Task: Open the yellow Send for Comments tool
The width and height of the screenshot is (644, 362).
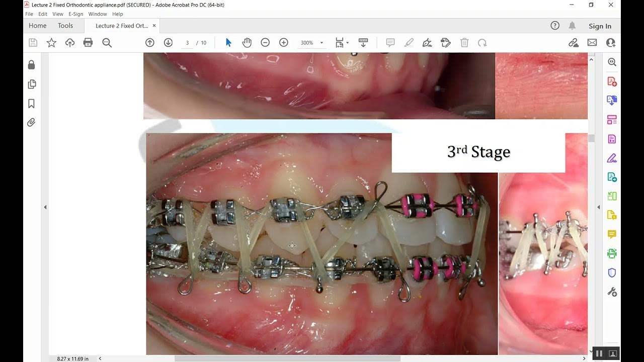Action: (x=612, y=215)
